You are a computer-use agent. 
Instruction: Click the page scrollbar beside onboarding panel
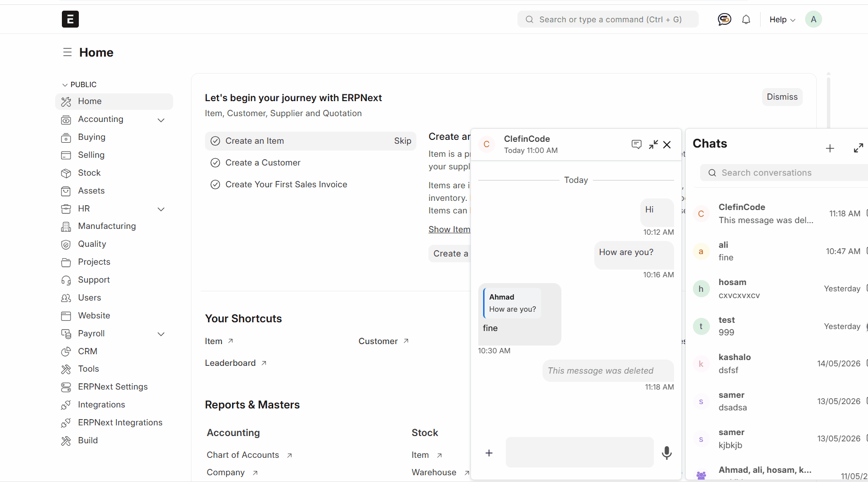tap(828, 102)
